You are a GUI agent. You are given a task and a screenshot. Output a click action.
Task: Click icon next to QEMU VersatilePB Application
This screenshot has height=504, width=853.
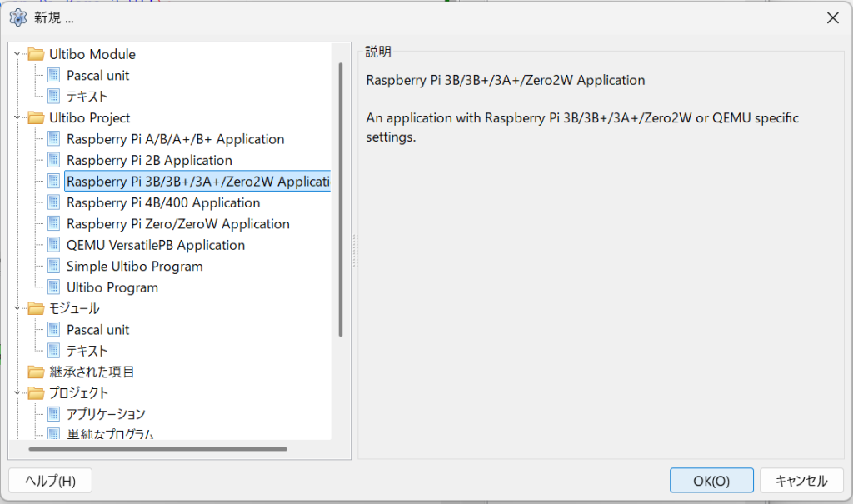[54, 245]
